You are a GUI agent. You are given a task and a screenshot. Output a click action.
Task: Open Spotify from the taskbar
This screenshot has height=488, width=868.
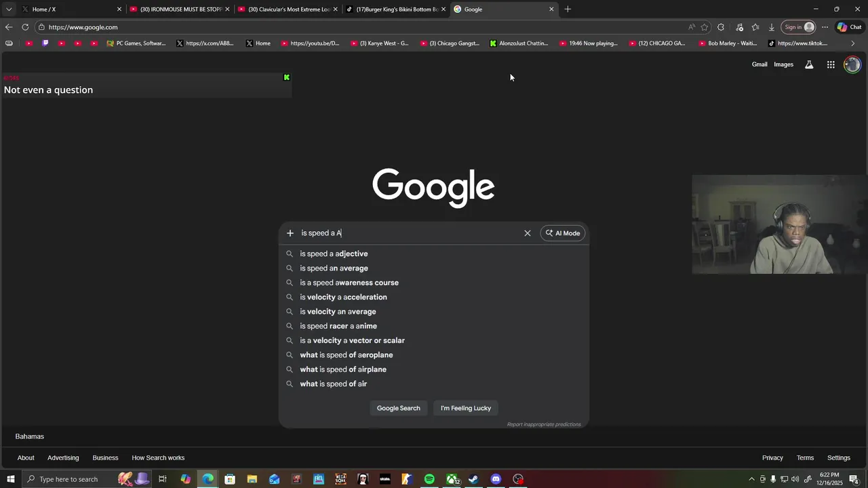[x=429, y=479]
